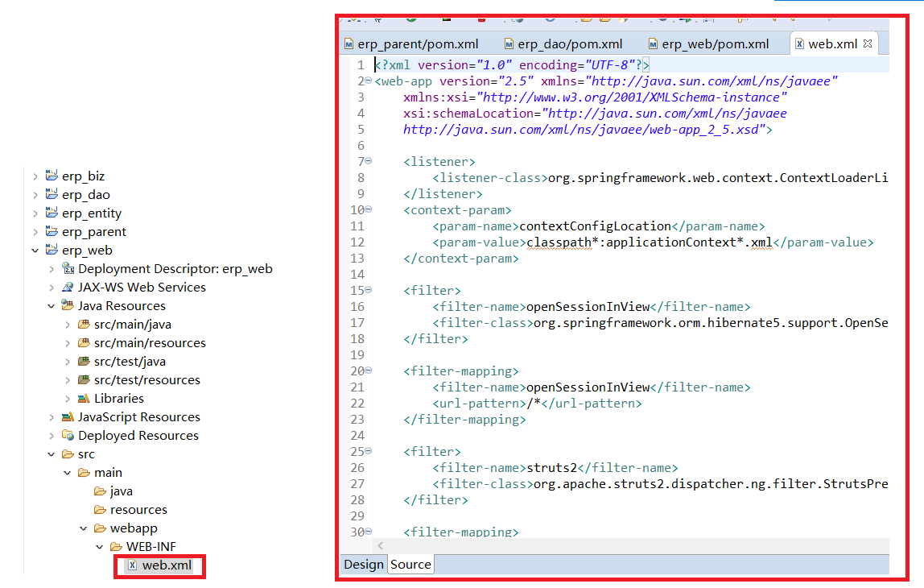Collapse the filter-mapping fold on line 20
Image resolution: width=924 pixels, height=588 pixels.
(x=369, y=371)
